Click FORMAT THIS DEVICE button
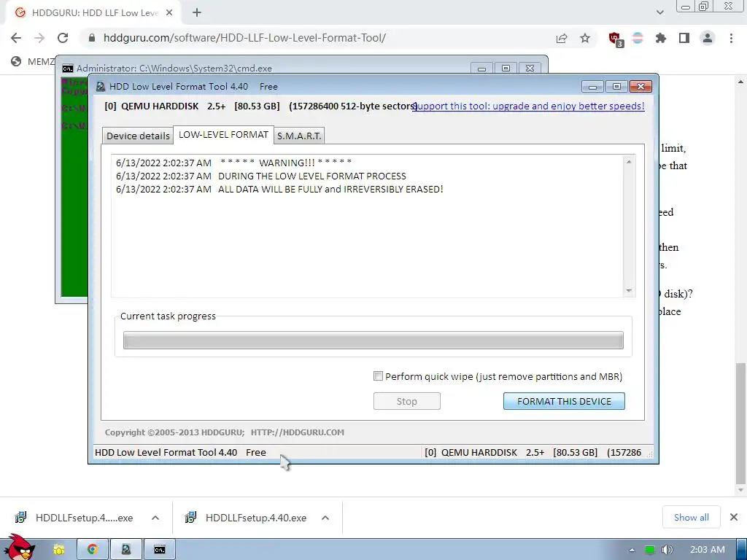The height and width of the screenshot is (560, 747). (564, 402)
